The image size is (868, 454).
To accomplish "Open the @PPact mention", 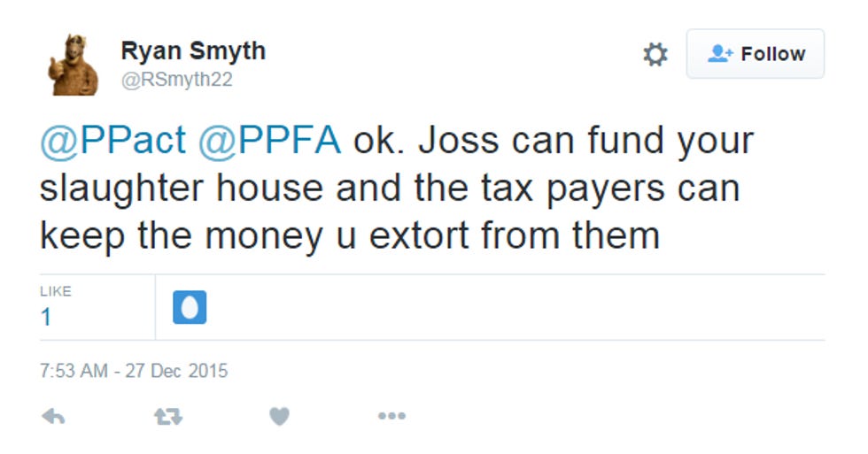I will click(x=113, y=141).
